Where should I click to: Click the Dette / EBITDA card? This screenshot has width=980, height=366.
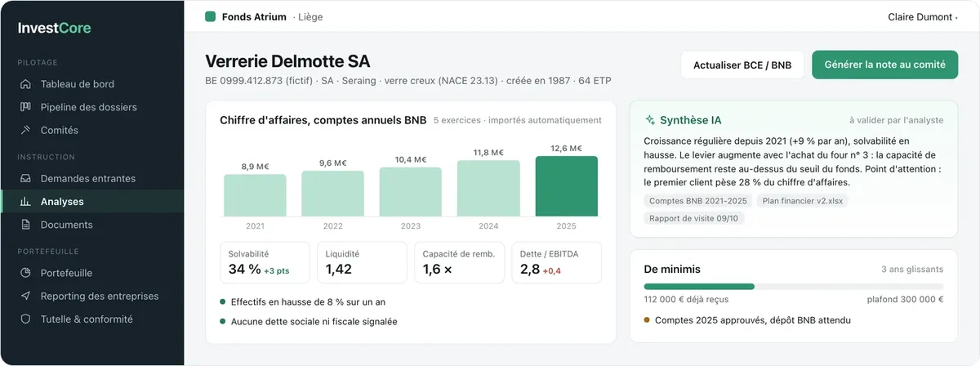coord(557,262)
